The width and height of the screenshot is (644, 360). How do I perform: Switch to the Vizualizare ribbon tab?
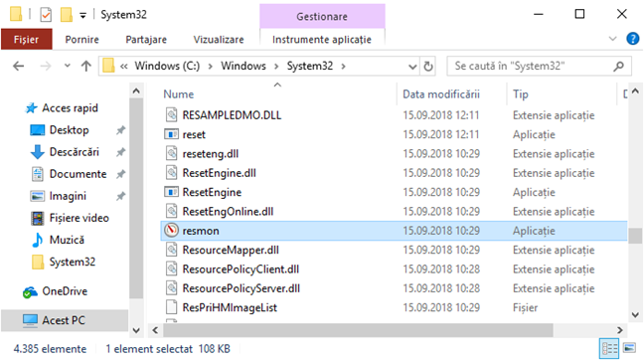(219, 40)
